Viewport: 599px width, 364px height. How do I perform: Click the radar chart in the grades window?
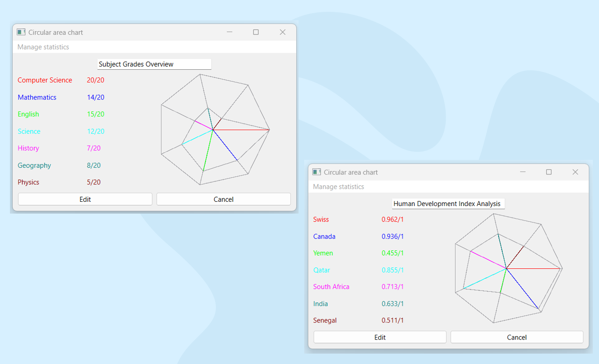pyautogui.click(x=215, y=129)
